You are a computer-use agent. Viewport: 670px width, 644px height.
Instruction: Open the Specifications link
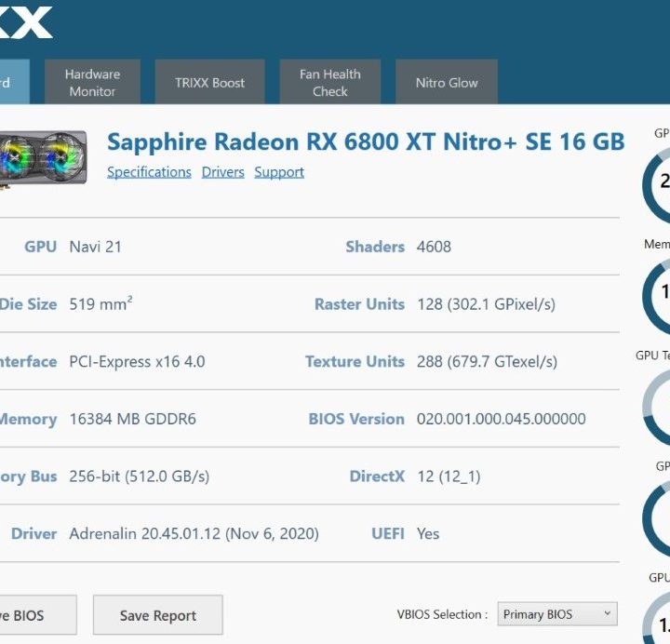pyautogui.click(x=149, y=172)
